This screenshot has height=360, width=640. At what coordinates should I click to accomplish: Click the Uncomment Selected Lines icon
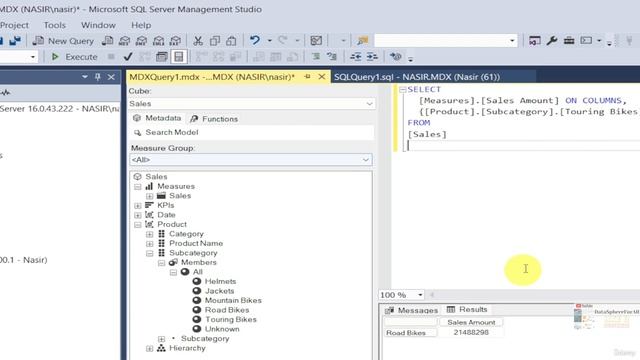(x=332, y=57)
